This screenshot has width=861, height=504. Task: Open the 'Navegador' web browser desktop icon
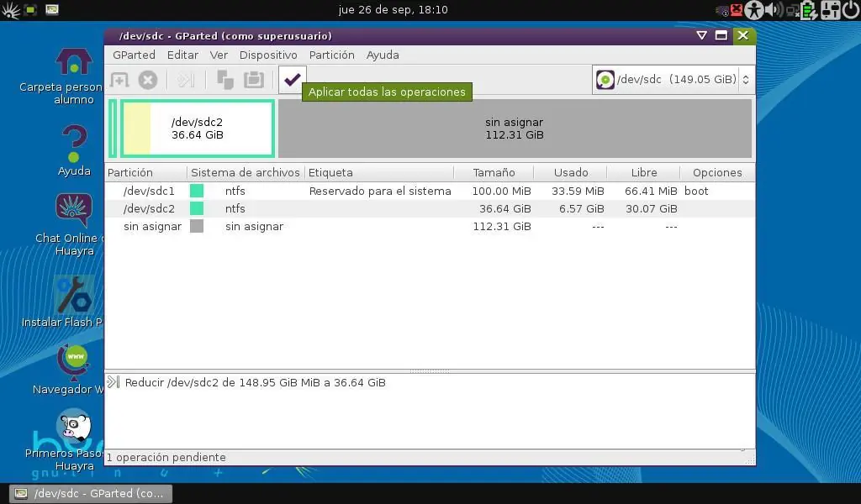click(x=74, y=369)
